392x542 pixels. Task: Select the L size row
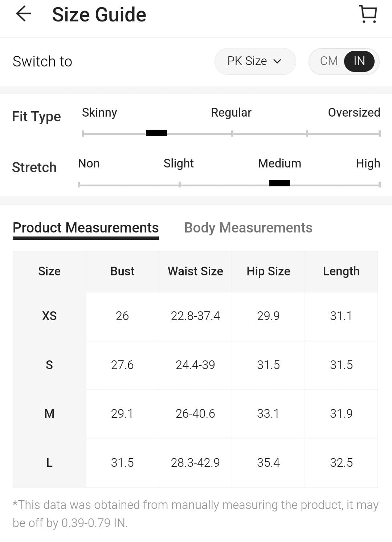(49, 463)
